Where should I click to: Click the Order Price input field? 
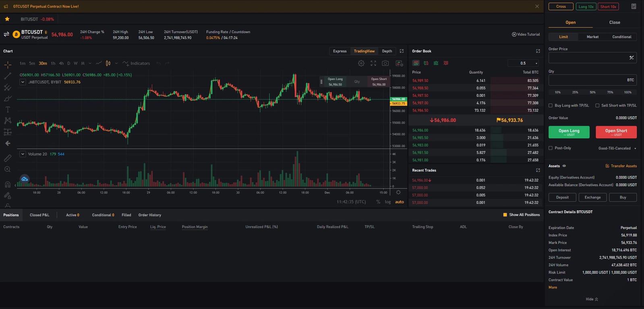pyautogui.click(x=592, y=58)
